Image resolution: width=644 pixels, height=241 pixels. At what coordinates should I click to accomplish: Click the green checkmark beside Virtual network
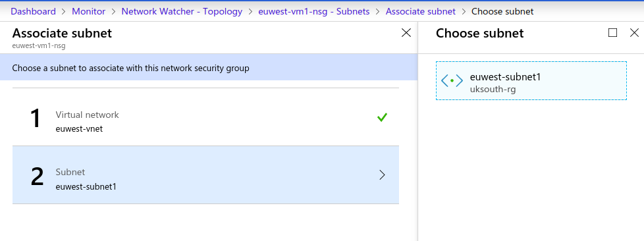(x=382, y=118)
